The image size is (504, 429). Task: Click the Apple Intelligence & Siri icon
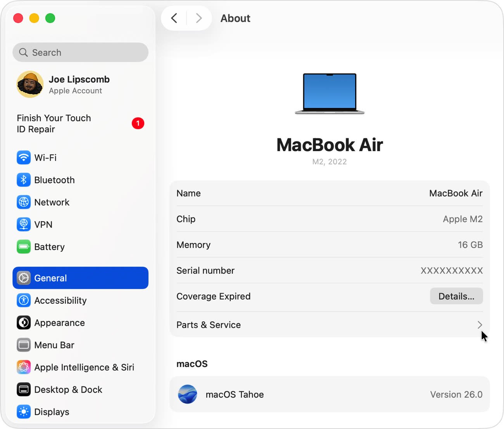pos(24,367)
